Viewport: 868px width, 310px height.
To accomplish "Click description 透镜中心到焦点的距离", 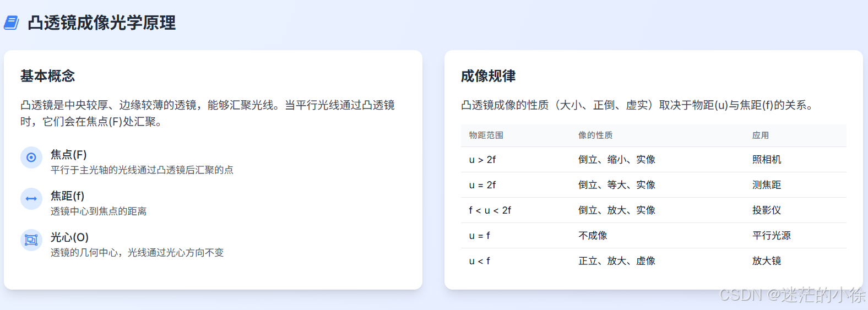I will [99, 211].
